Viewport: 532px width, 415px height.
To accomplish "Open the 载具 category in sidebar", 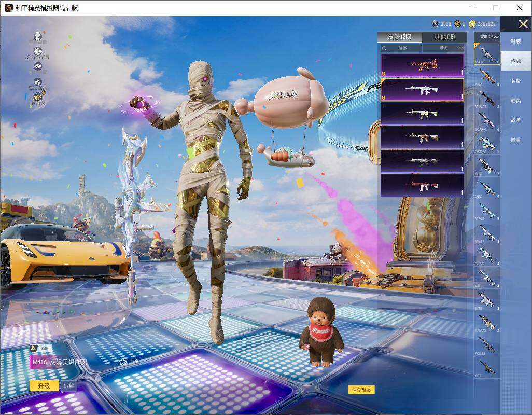I will 516,101.
